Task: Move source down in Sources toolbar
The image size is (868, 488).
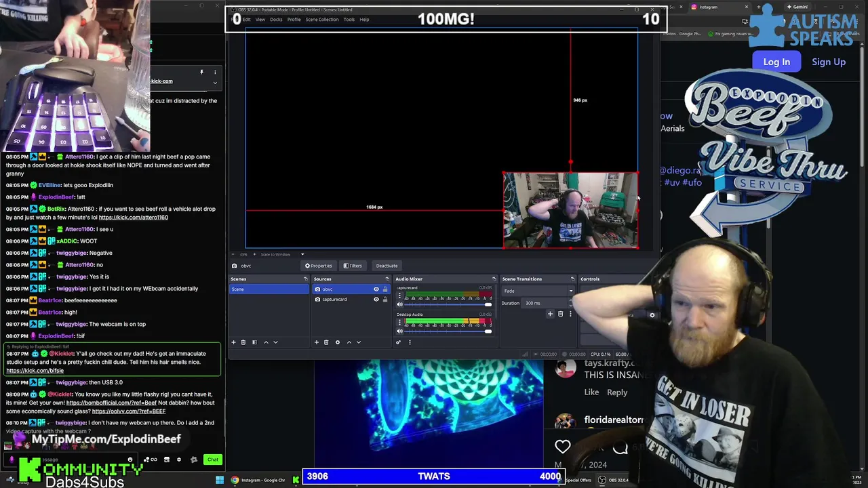Action: (359, 342)
